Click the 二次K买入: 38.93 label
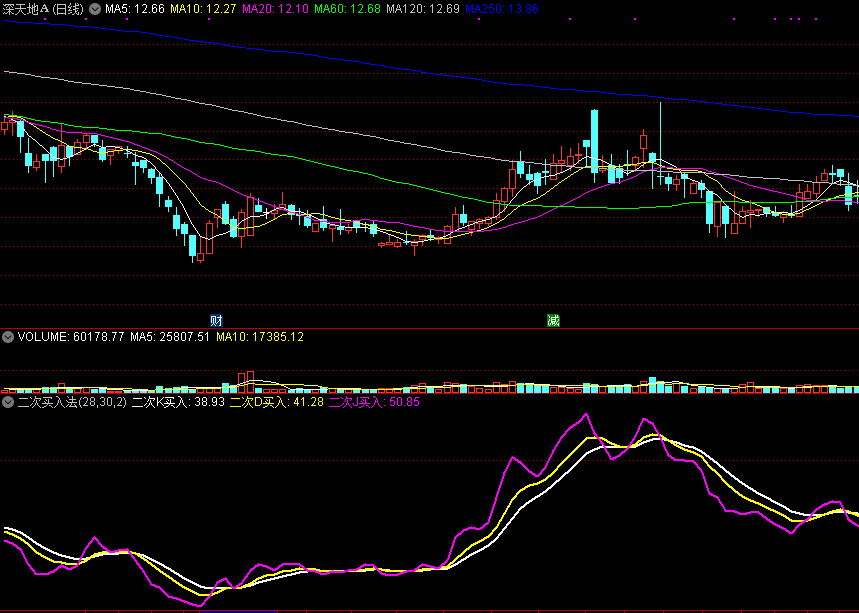 click(x=179, y=402)
